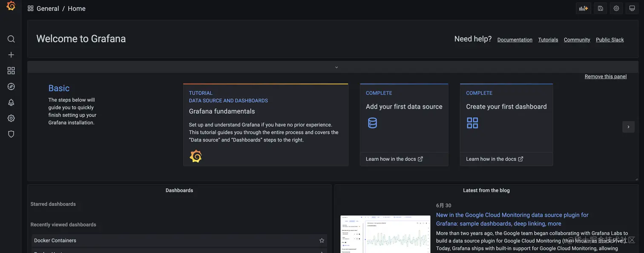The image size is (644, 253).
Task: Open the Grafana fundamentals tutorial card
Action: [x=266, y=125]
